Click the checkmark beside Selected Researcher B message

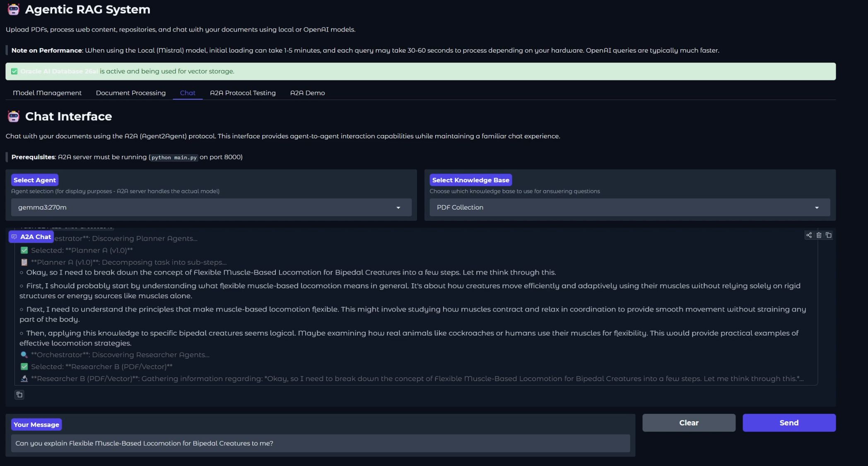24,367
